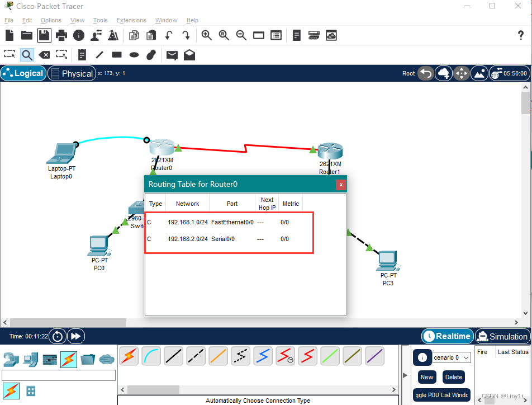Open the Scenario 0 dropdown

point(452,357)
